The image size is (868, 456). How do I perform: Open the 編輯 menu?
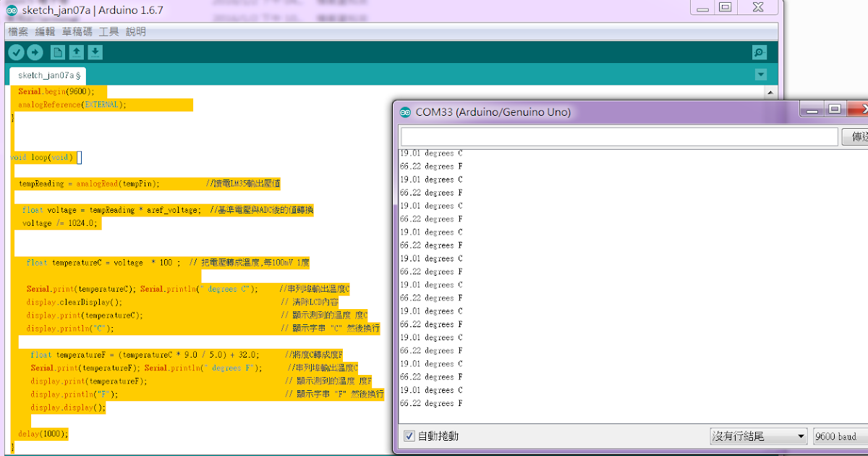(46, 32)
